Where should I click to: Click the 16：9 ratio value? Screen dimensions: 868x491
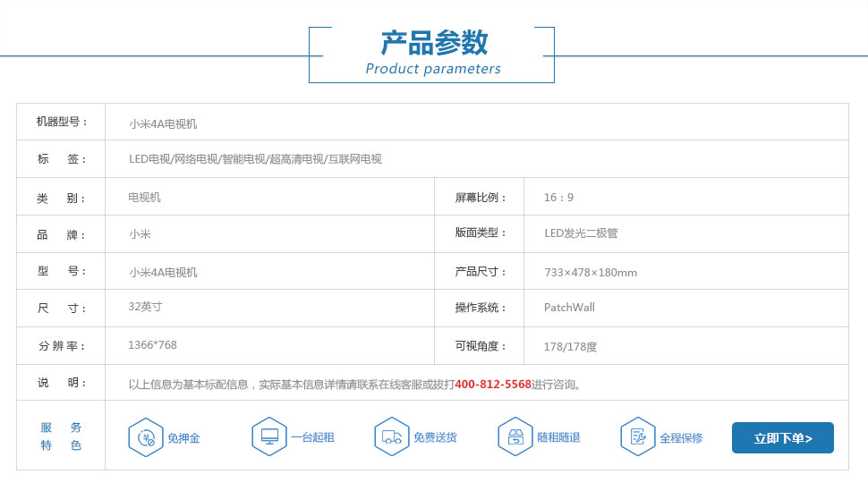(558, 198)
